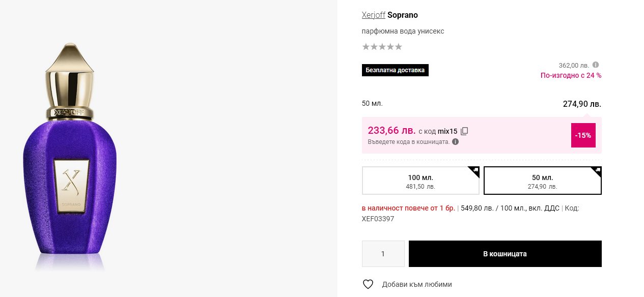The width and height of the screenshot is (644, 297).
Task: Select the 50 мл. size option
Action: [x=542, y=181]
